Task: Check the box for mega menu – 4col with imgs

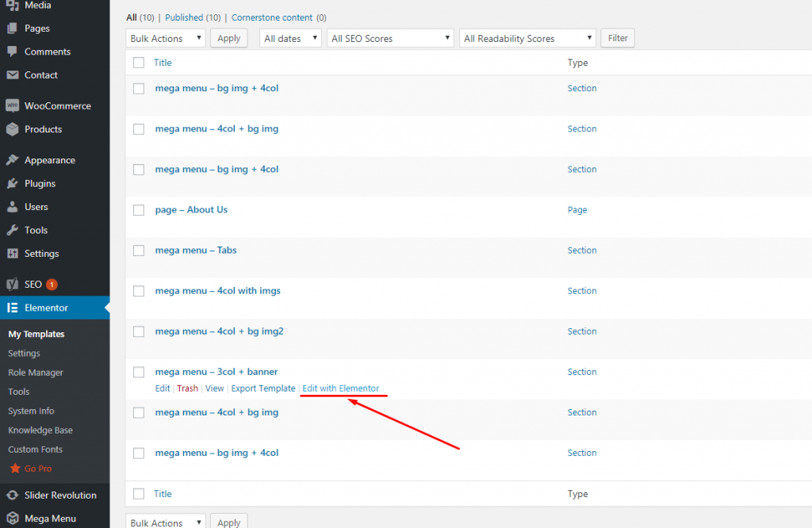Action: [139, 291]
